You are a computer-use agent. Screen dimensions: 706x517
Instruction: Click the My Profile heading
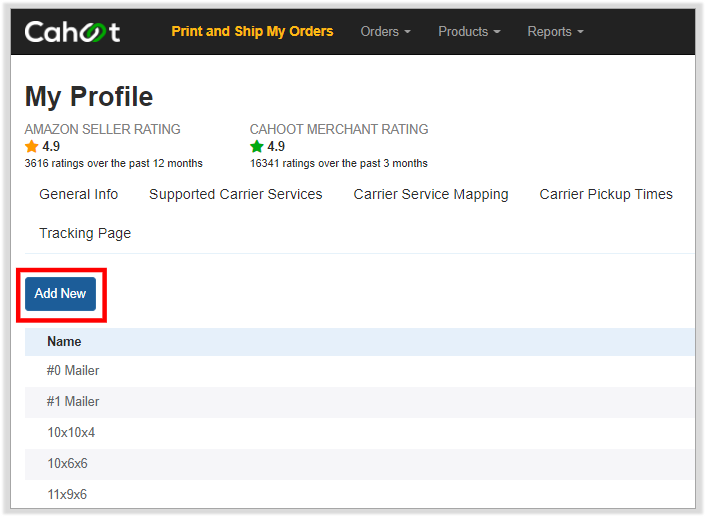89,97
